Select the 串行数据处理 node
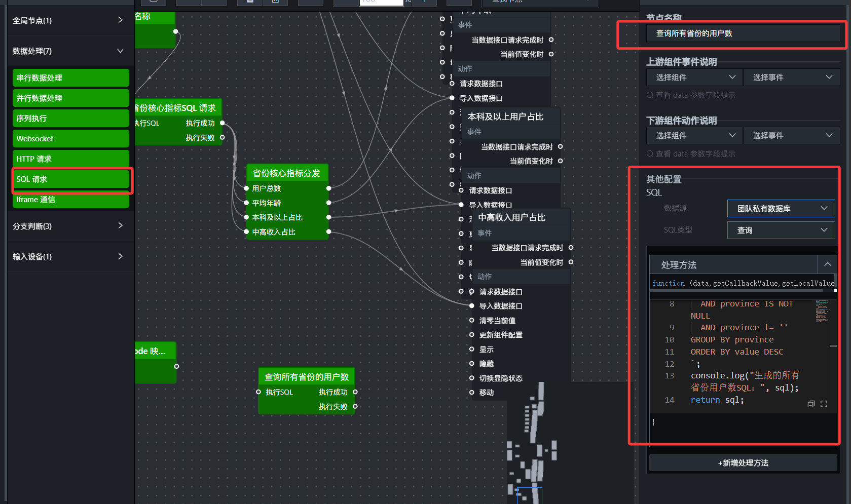This screenshot has height=504, width=851. click(71, 77)
